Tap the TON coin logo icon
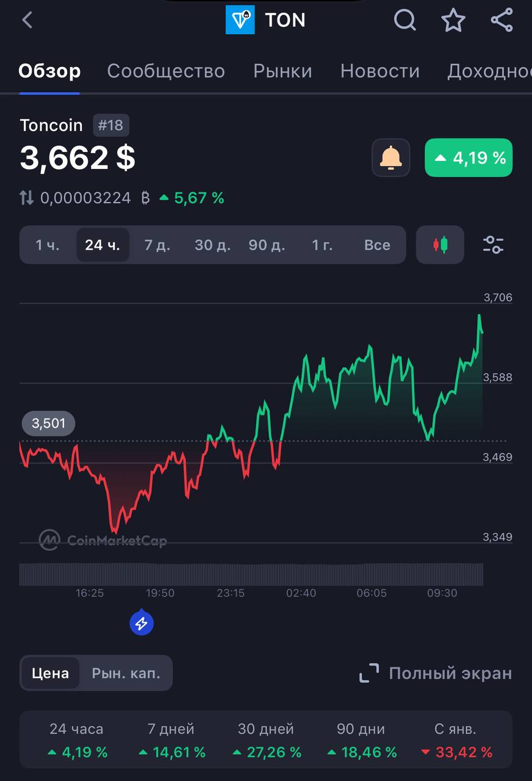This screenshot has height=781, width=532. coord(240,20)
